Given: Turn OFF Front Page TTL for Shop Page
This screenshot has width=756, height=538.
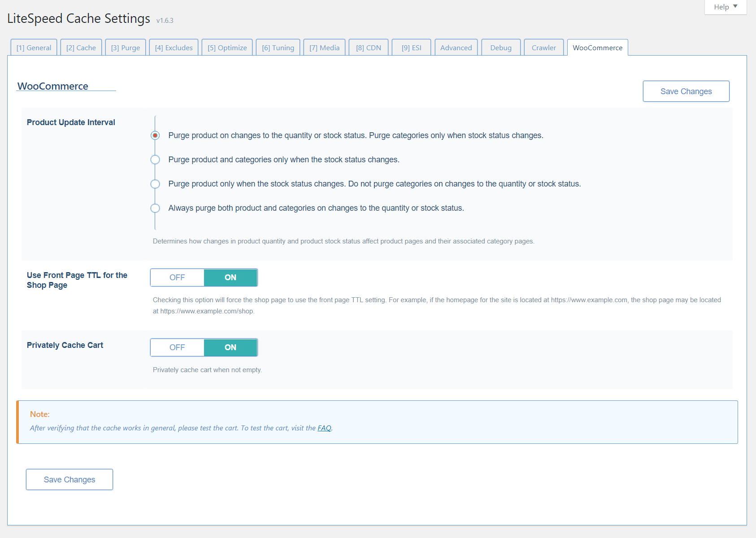Looking at the screenshot, I should click(177, 278).
